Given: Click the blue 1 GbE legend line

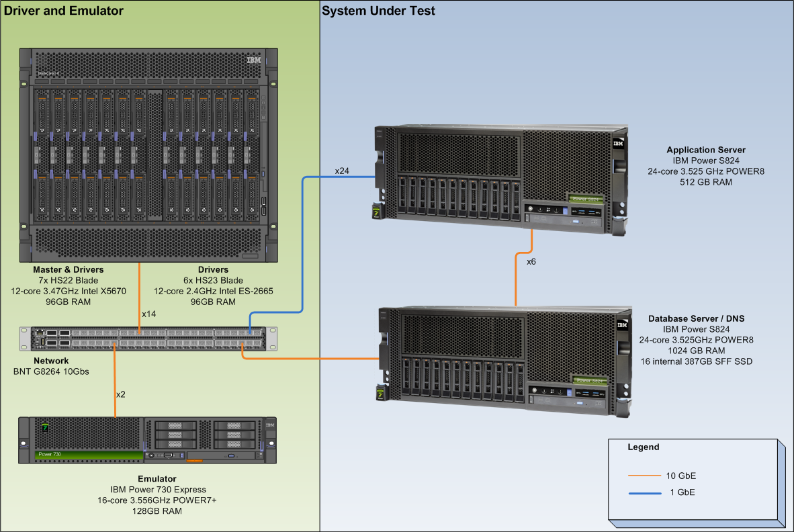Looking at the screenshot, I should click(644, 492).
